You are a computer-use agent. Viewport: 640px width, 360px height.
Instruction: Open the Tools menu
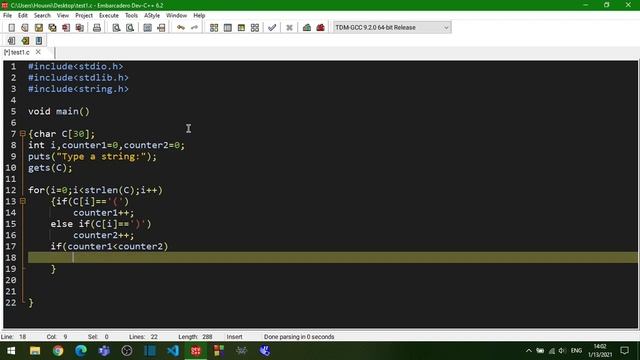point(131,16)
